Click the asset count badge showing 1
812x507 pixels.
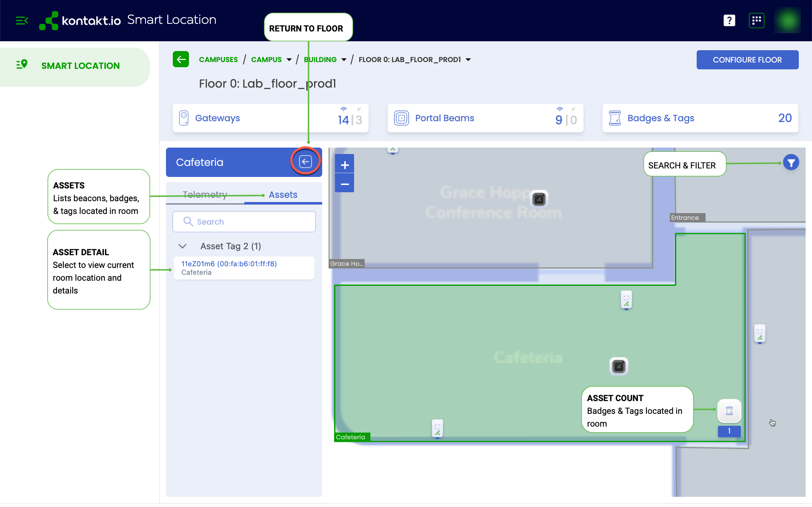[729, 431]
